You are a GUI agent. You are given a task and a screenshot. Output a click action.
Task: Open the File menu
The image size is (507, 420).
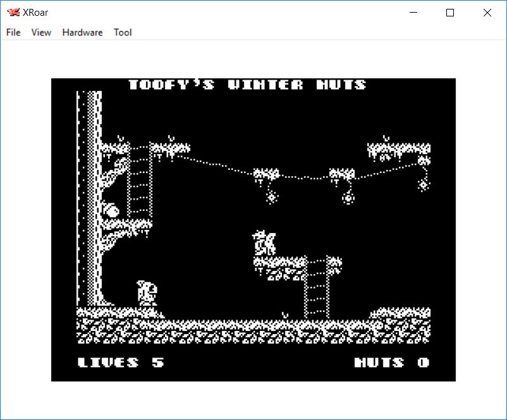coord(13,32)
